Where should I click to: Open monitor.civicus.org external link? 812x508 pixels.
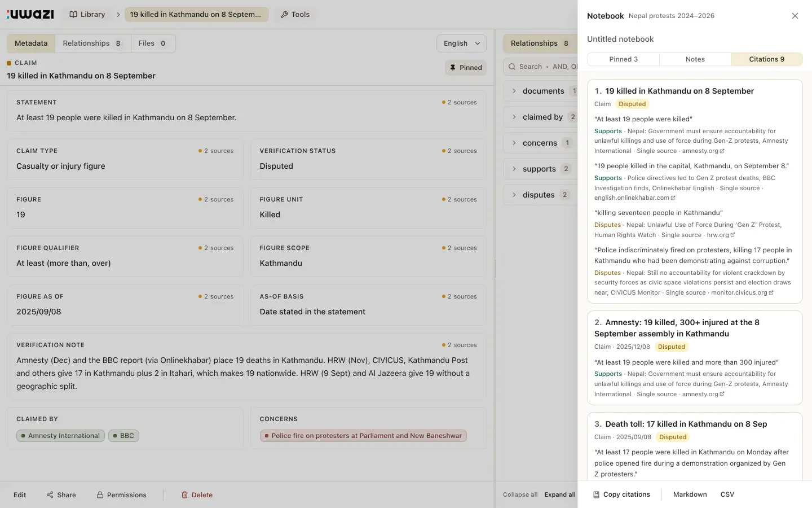click(742, 293)
